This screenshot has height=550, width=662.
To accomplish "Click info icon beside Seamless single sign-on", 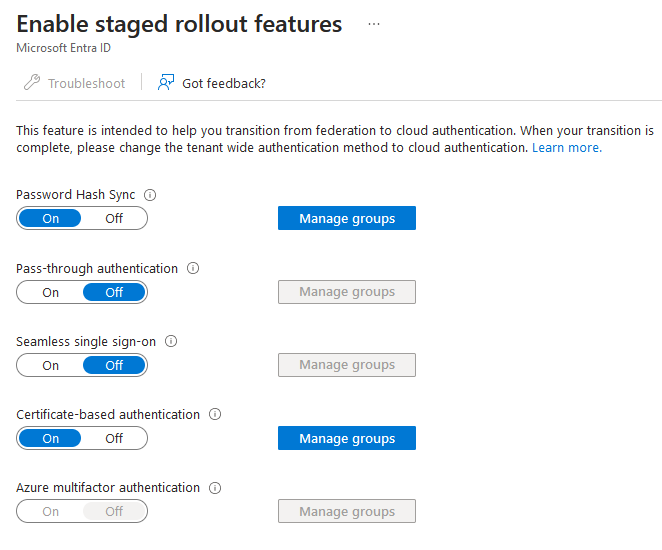I will coord(171,341).
